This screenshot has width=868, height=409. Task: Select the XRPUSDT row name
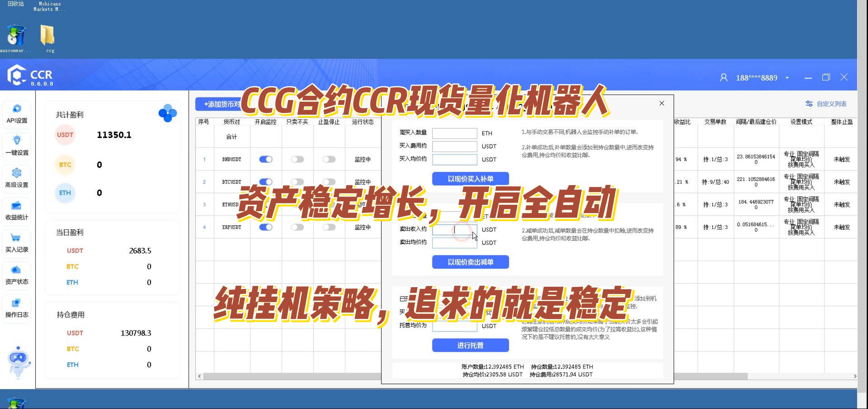(x=232, y=227)
